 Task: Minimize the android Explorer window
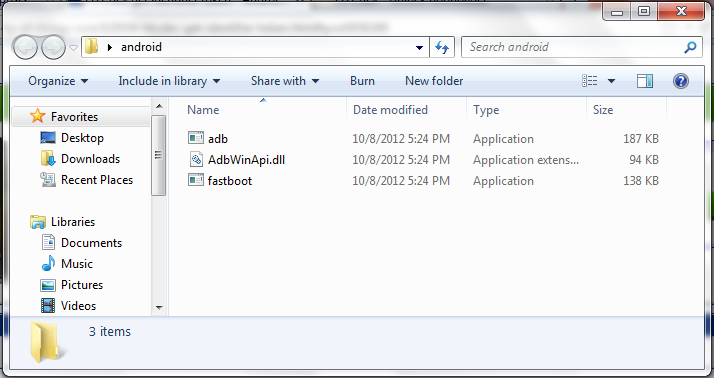617,11
